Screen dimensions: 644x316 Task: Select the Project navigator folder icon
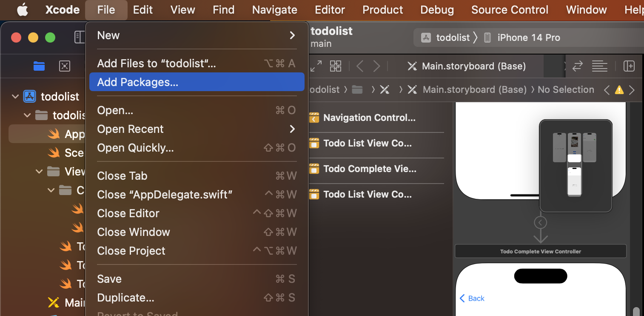(39, 66)
